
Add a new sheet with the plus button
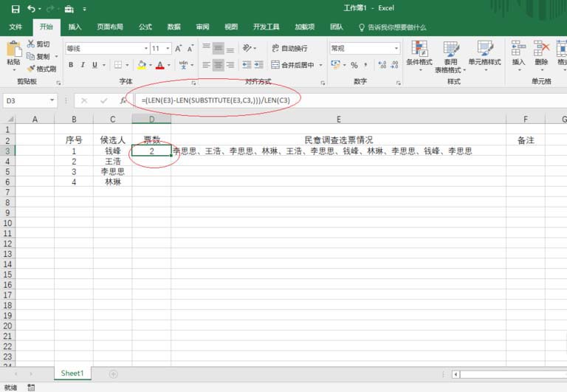click(113, 374)
